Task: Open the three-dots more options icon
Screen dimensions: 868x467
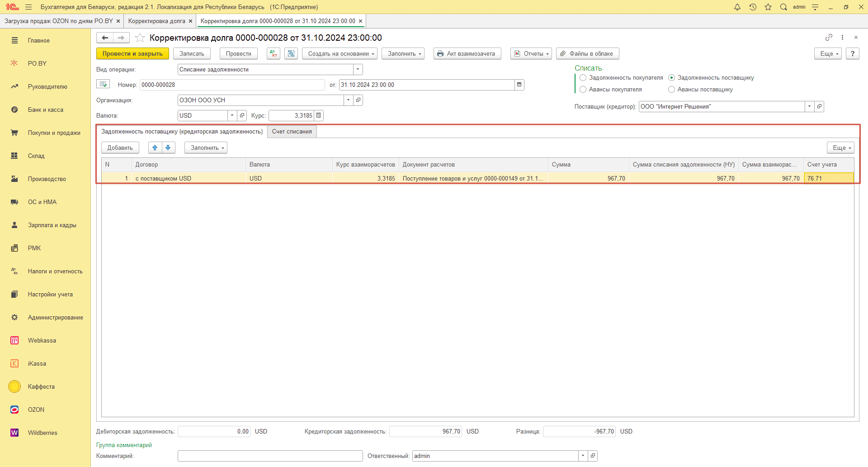Action: tap(842, 37)
